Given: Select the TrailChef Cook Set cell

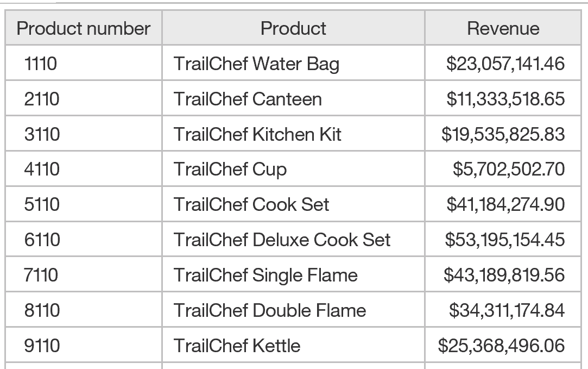Looking at the screenshot, I should point(293,204).
